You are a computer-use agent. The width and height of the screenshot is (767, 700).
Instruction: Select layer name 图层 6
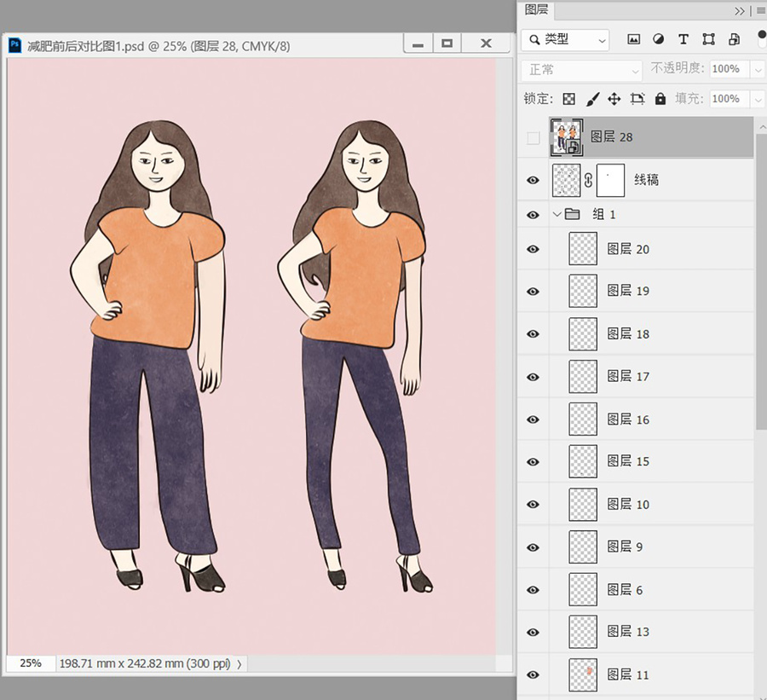625,590
